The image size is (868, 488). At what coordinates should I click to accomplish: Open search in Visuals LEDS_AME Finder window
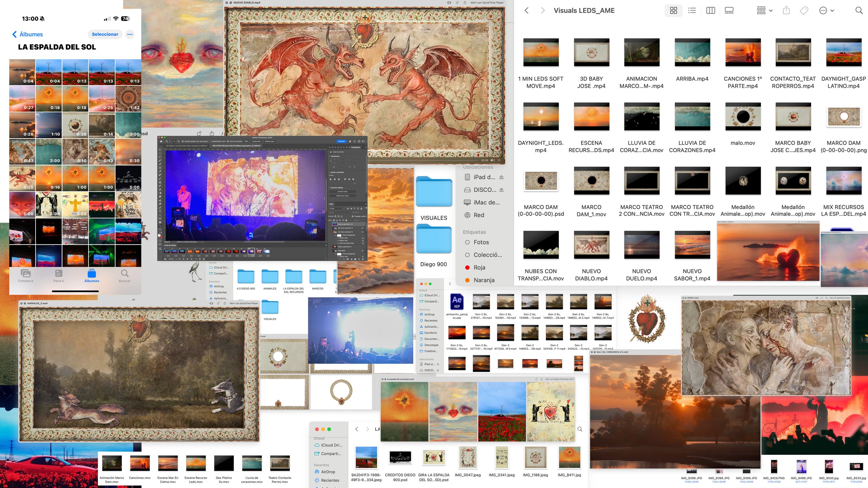tap(859, 11)
